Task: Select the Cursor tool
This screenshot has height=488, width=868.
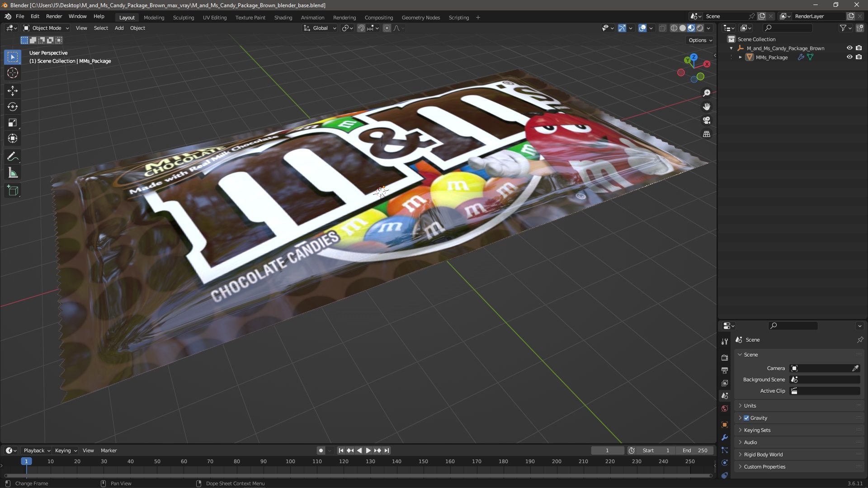Action: point(13,73)
